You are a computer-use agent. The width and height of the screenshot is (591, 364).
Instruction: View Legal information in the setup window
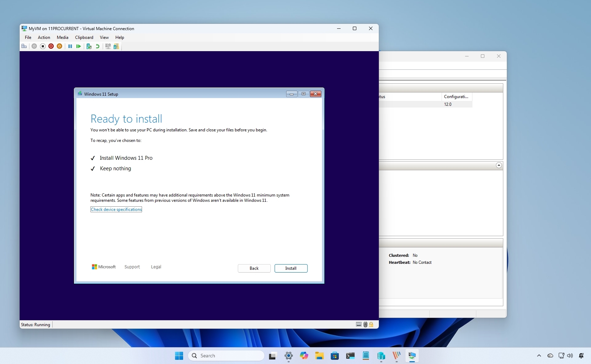point(156,267)
